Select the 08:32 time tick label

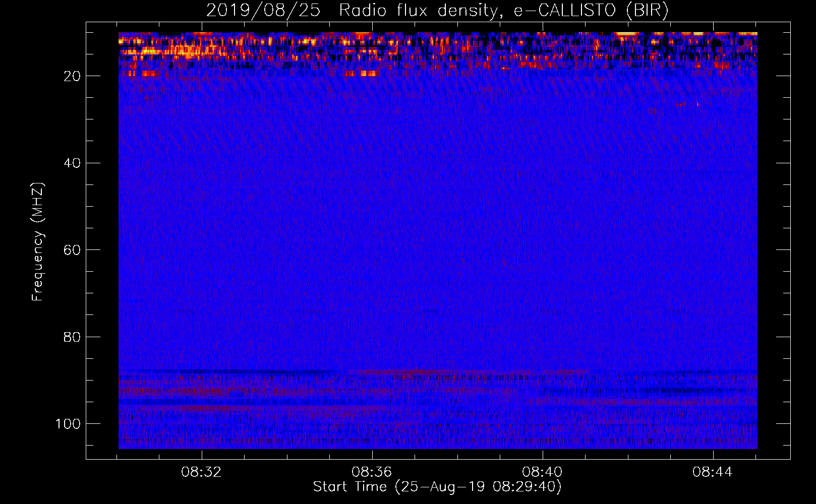202,472
